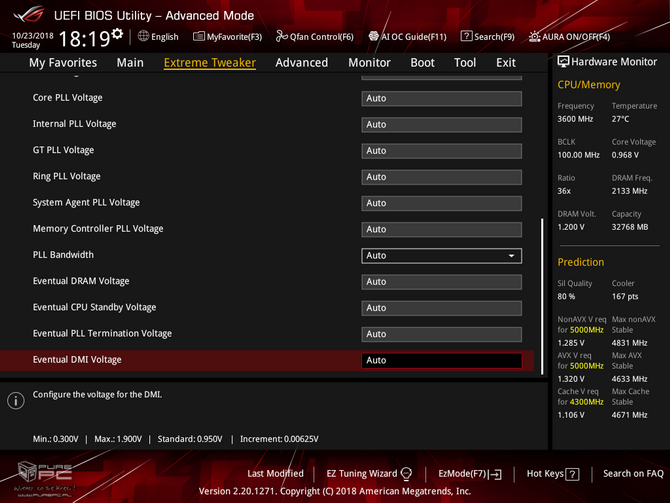Select Eventual DRAM Voltage label
670x503 pixels.
point(81,281)
